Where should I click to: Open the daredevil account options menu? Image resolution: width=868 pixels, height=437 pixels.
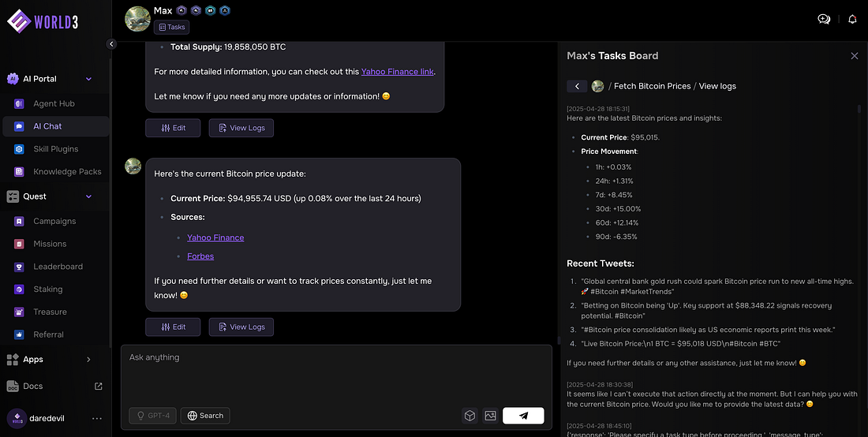click(97, 418)
